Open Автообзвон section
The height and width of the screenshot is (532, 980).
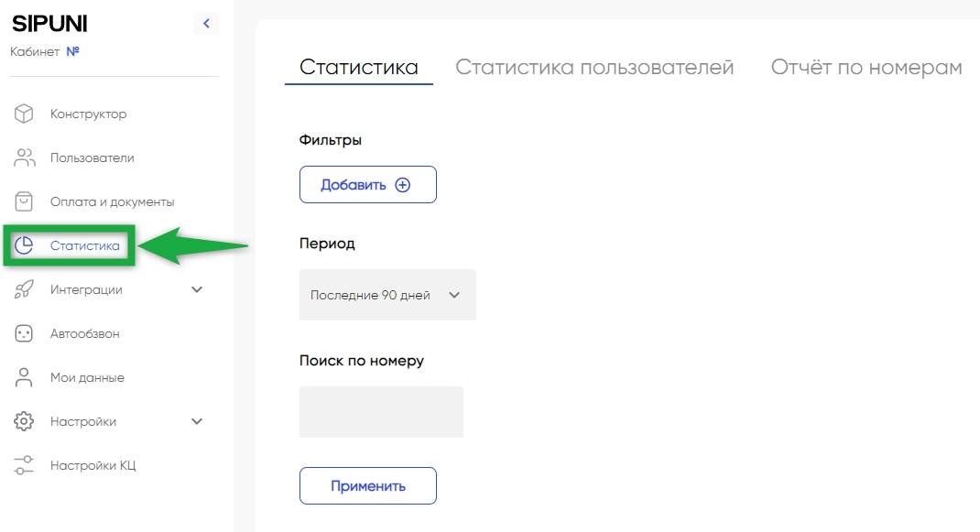coord(84,334)
